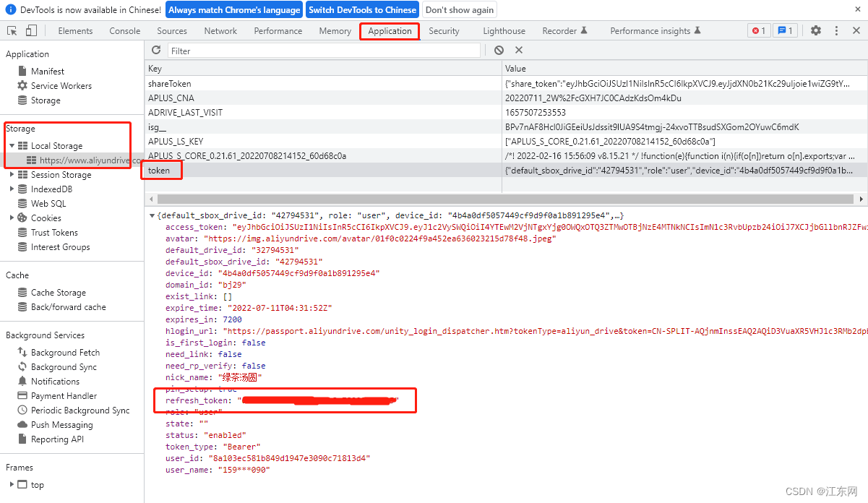The height and width of the screenshot is (503, 868).
Task: Toggle the device toolbar icon
Action: tap(31, 31)
